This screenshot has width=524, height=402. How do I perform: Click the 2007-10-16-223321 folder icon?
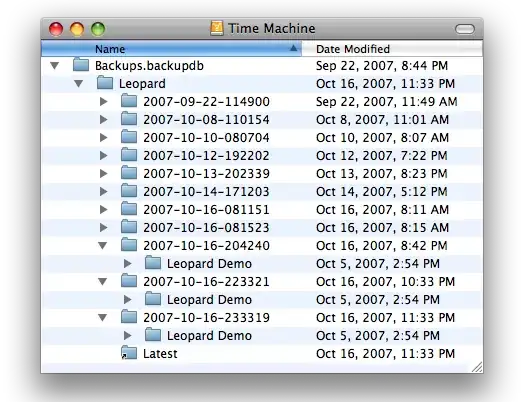pos(129,281)
